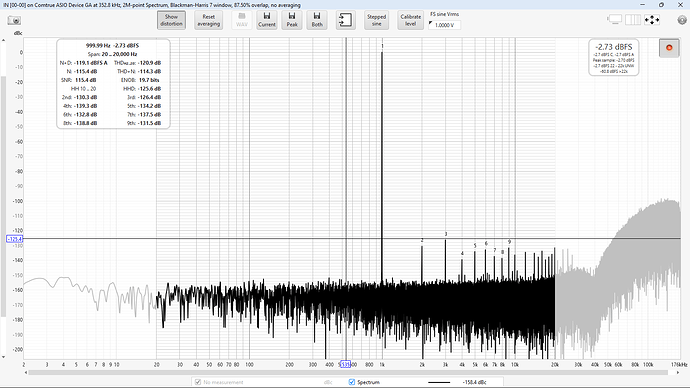Open the import/load arrow button

[x=345, y=20]
